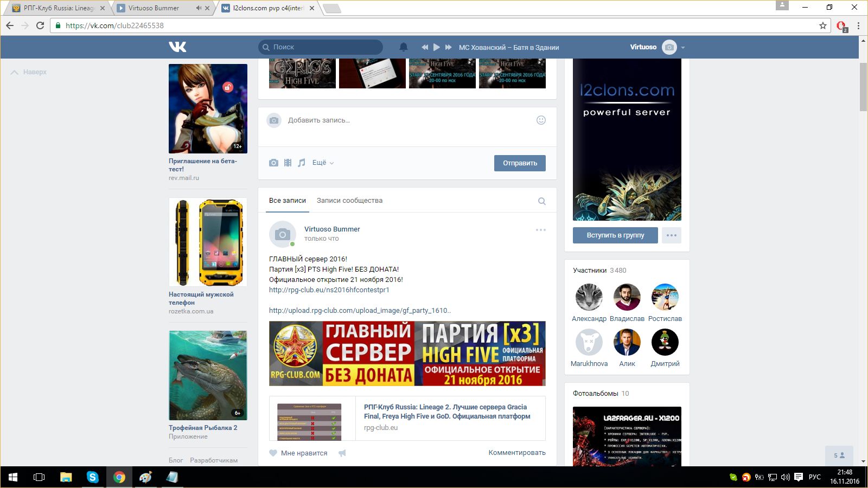Open the Windows Start menu
The height and width of the screenshot is (488, 868).
point(13,477)
